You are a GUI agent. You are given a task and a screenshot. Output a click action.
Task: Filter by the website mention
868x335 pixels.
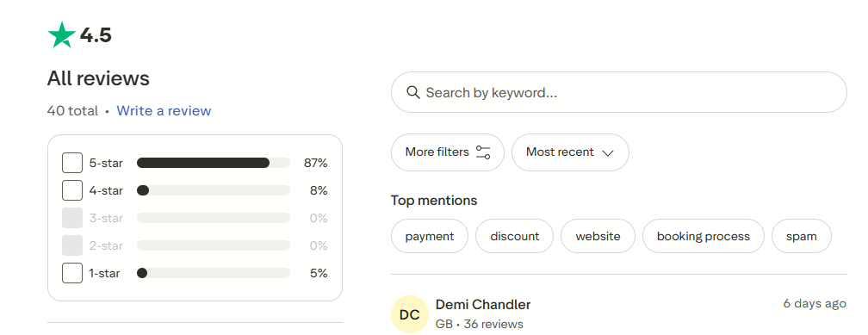(x=598, y=236)
